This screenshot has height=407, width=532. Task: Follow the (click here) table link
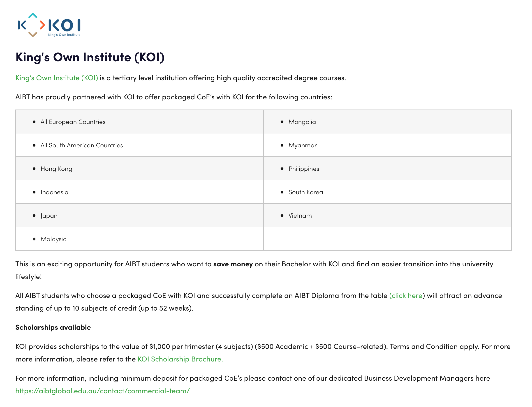[407, 296]
